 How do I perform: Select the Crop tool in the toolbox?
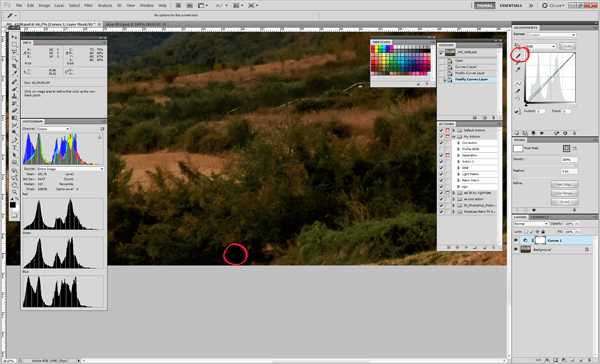click(x=14, y=66)
